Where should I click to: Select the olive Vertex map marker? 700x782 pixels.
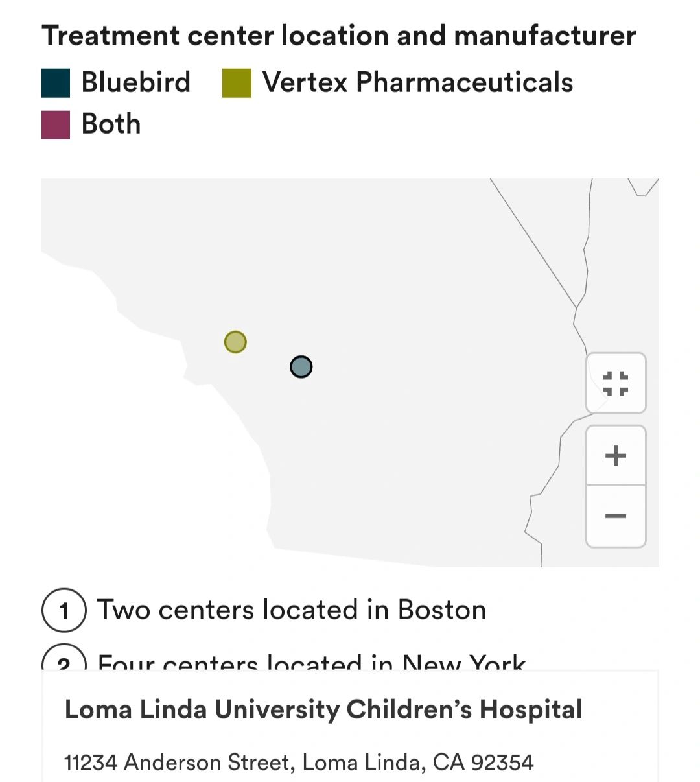coord(235,342)
